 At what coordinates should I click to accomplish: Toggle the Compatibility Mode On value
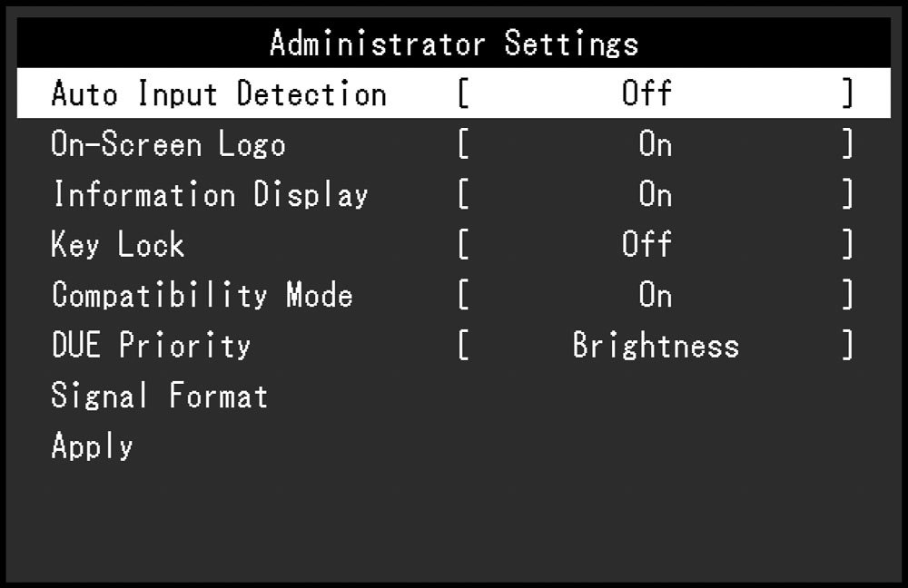coord(655,295)
